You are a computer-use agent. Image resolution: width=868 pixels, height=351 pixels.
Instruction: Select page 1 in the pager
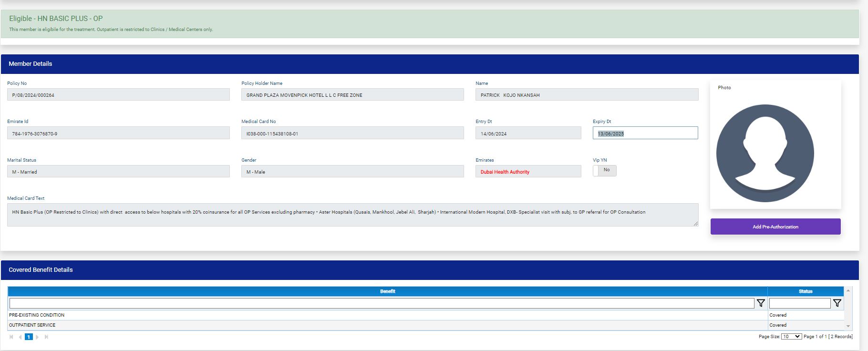pos(29,337)
